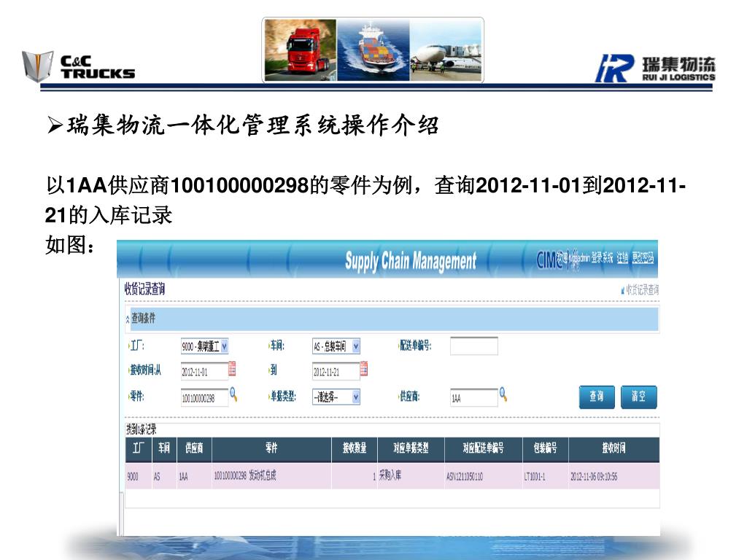Click the 查询 search button
Screen dimensions: 747x560
pos(597,397)
